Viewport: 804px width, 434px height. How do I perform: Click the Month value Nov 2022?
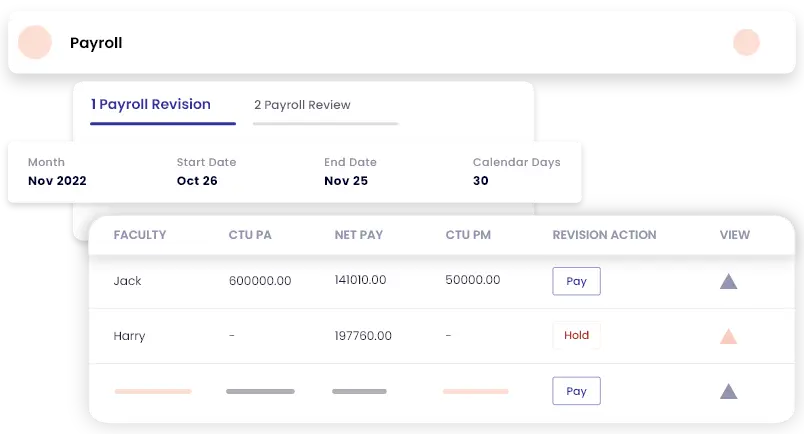tap(57, 181)
